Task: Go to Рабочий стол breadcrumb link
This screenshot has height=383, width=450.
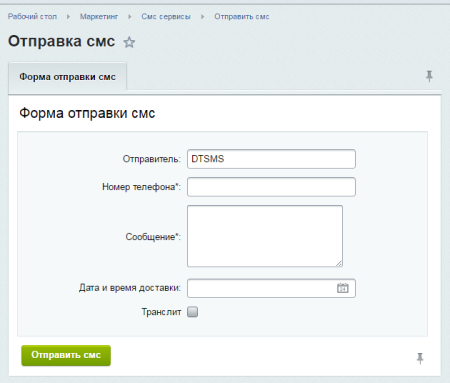Action: 32,16
